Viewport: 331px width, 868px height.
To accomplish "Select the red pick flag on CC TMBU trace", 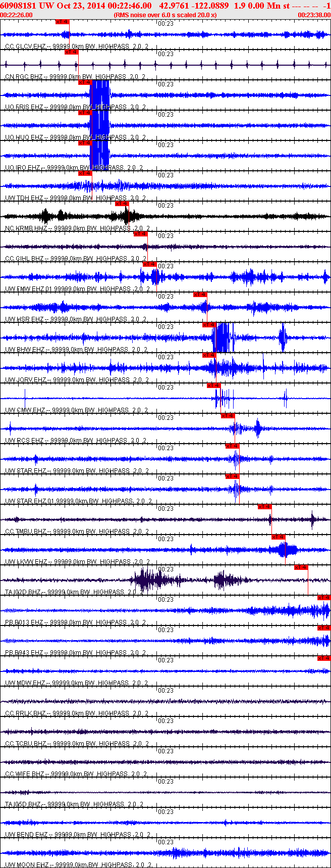I will (x=264, y=507).
